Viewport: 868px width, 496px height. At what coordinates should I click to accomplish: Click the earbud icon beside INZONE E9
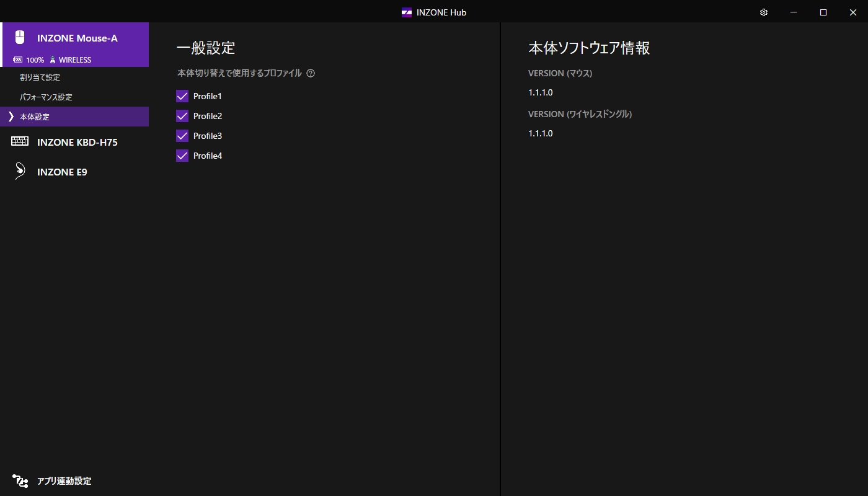tap(20, 171)
